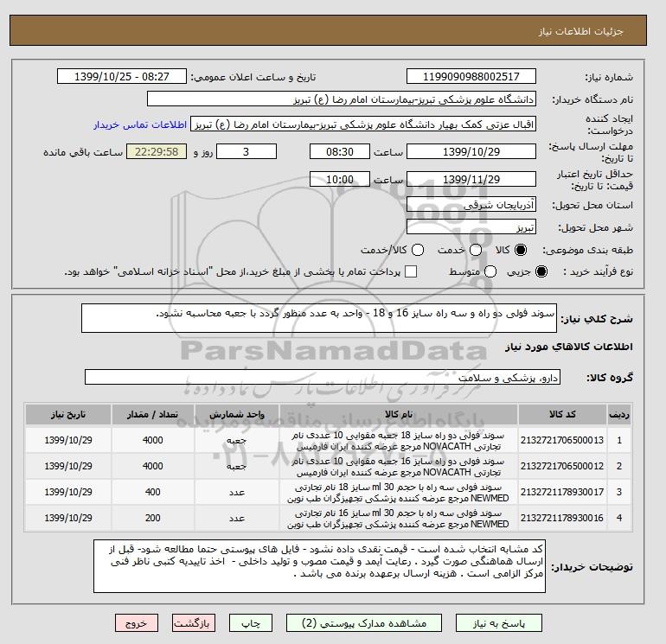Click the بازگشت back button
The height and width of the screenshot is (644, 666).
(194, 623)
